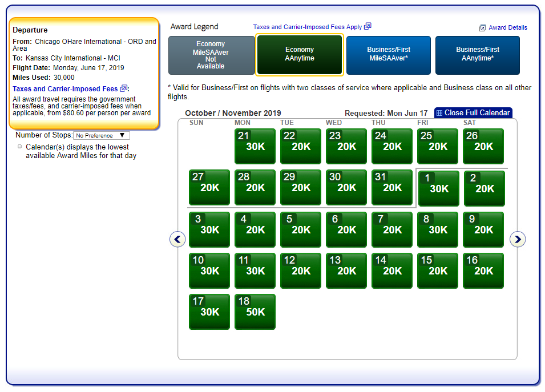Select October 31 20K date tile

[x=392, y=187]
